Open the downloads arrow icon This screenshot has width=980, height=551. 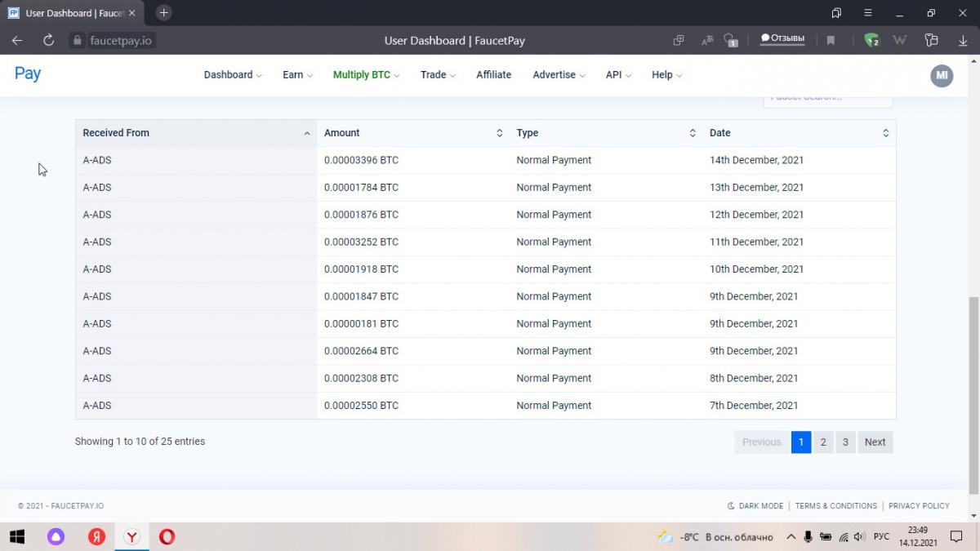[964, 40]
